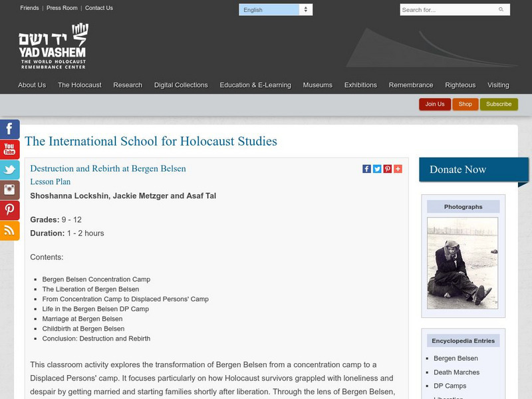This screenshot has height=399, width=532.
Task: Open the Twitter sidebar icon
Action: (x=8, y=171)
